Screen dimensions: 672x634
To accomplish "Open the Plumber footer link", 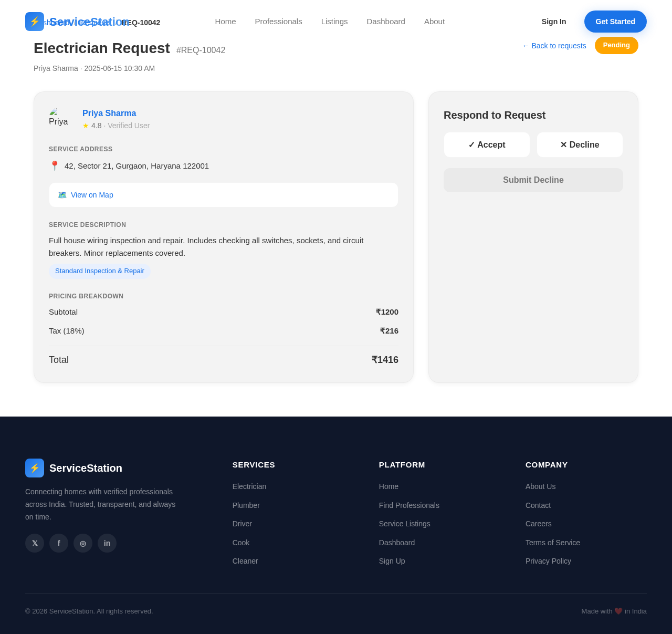I will tap(246, 505).
